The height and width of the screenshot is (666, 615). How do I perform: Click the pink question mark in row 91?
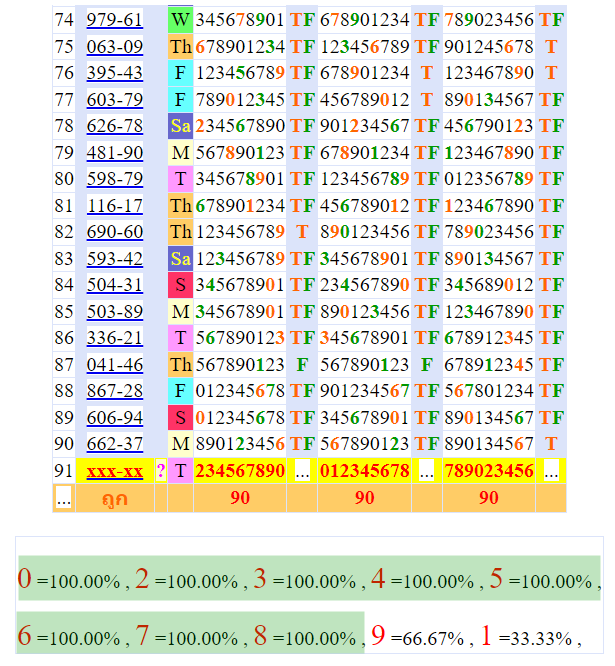(x=161, y=471)
